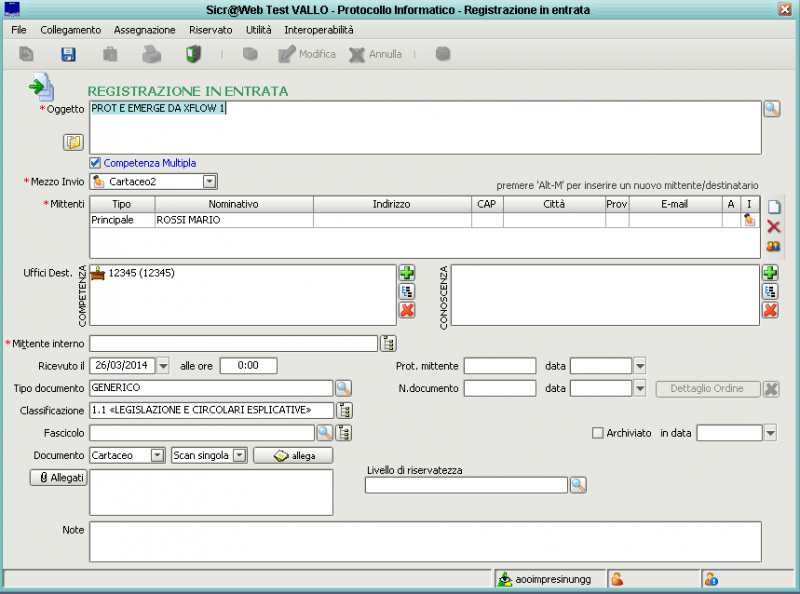The width and height of the screenshot is (800, 594).
Task: Click inside the Note text field
Action: click(x=425, y=540)
